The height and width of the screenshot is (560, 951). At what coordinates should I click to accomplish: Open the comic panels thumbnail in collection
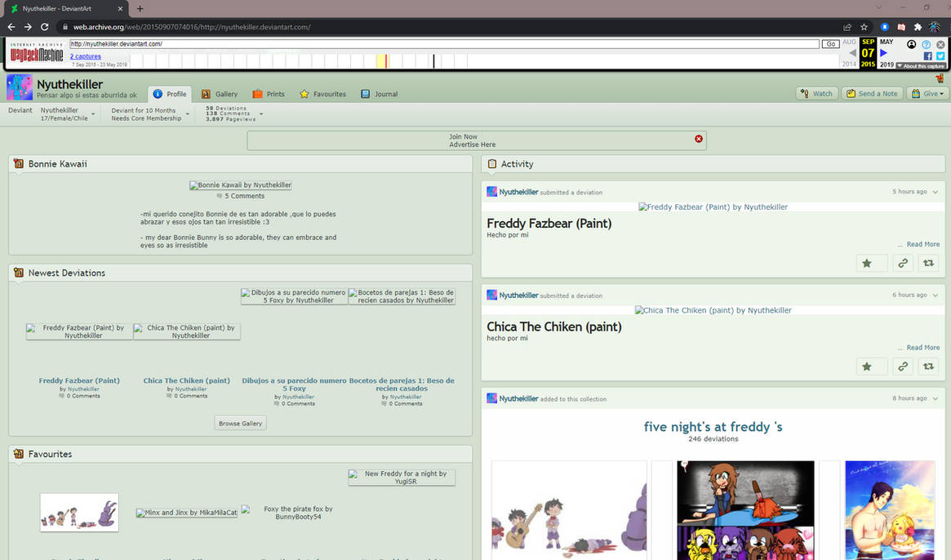coord(745,510)
